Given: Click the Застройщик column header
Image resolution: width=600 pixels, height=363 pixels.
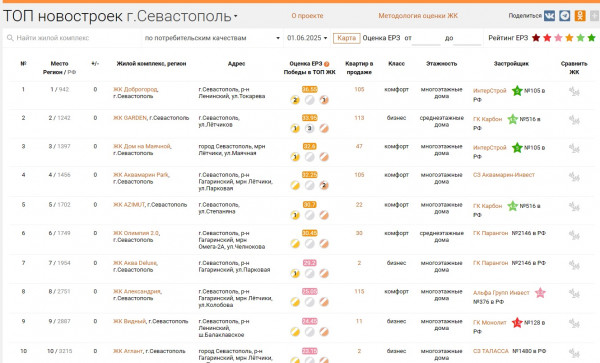Looking at the screenshot, I should tap(511, 64).
